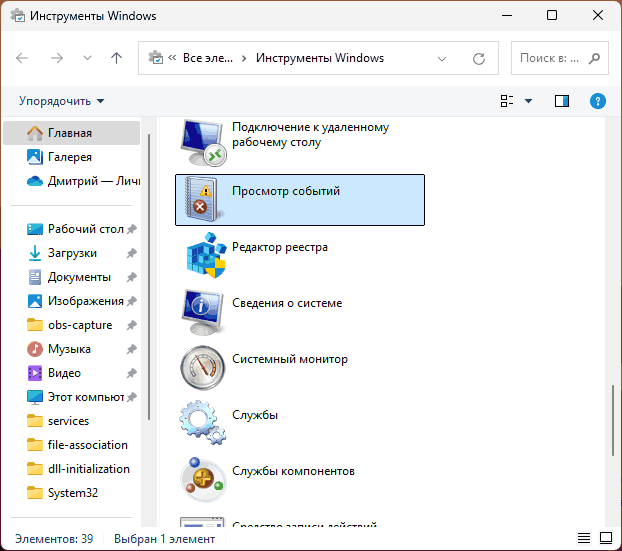622x551 pixels.
Task: Open Главная in the navigation pane
Action: click(x=71, y=133)
